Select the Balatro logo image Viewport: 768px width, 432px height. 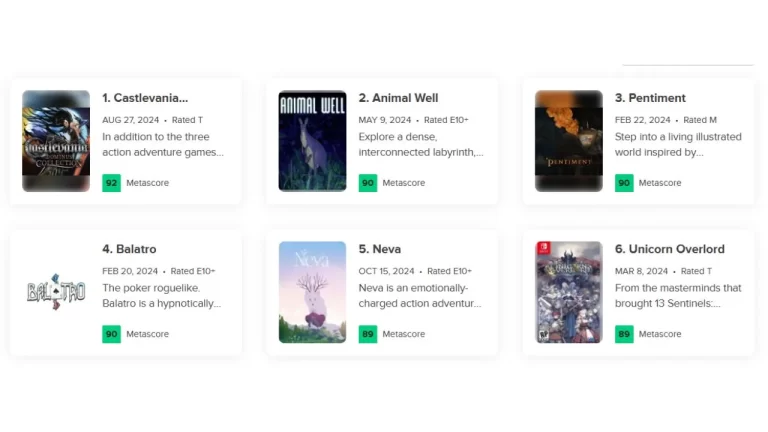(56, 292)
